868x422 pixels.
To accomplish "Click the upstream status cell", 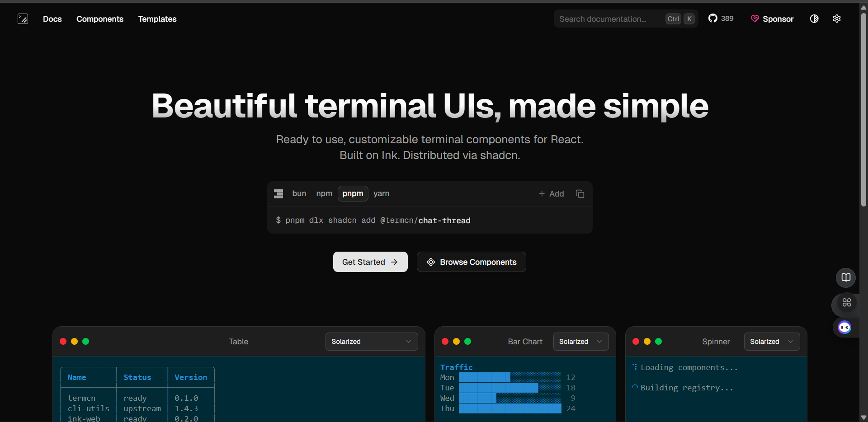I will (x=142, y=408).
